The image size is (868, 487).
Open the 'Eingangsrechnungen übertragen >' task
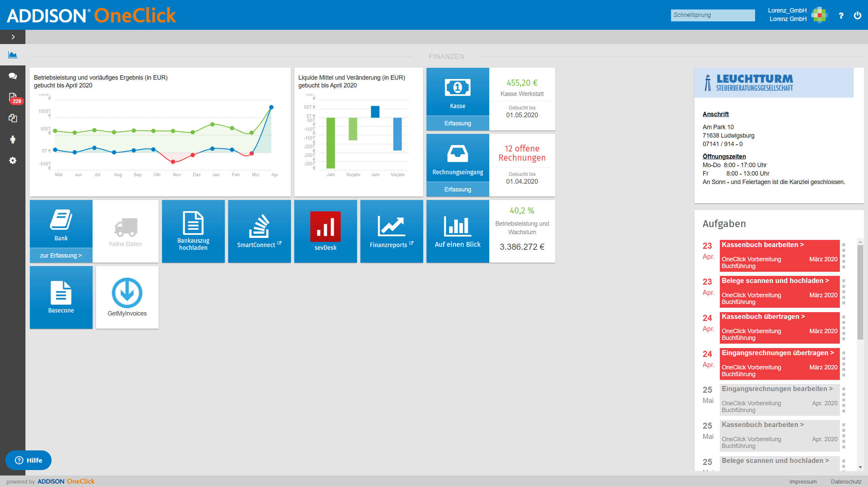(x=780, y=364)
